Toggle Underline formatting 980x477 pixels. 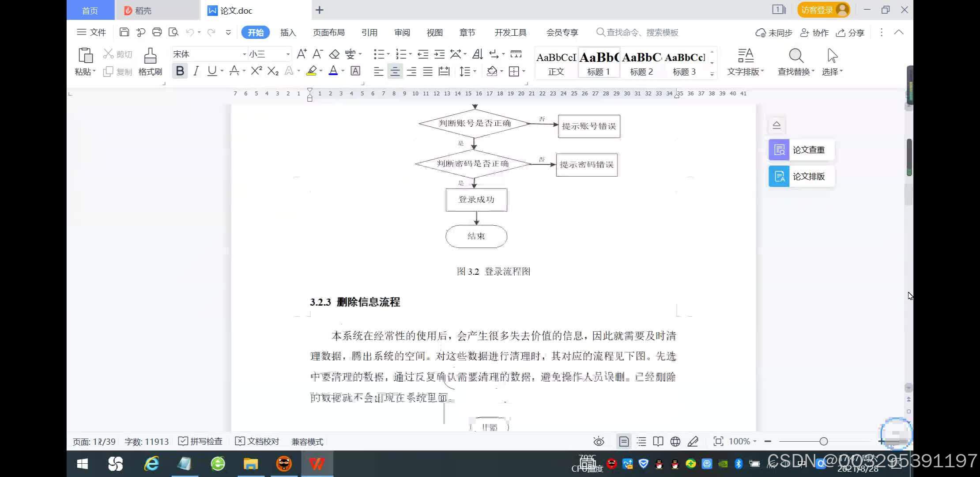[212, 71]
